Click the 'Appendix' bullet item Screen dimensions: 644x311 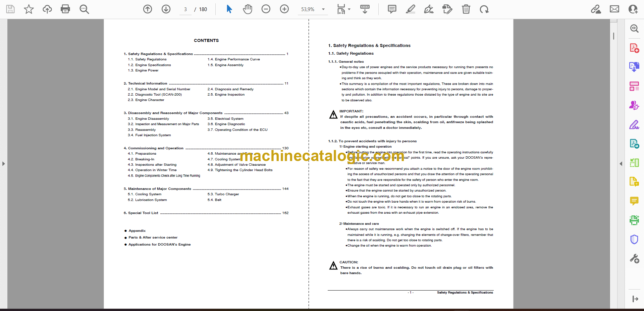[x=137, y=230]
